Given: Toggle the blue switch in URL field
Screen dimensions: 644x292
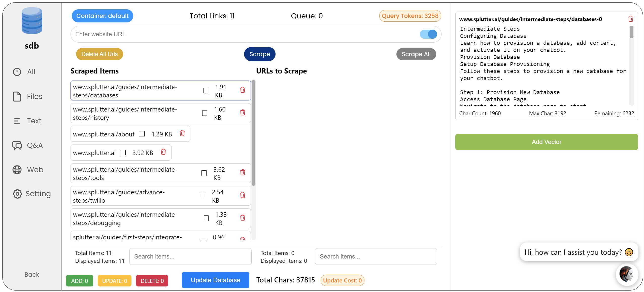Looking at the screenshot, I should [428, 34].
